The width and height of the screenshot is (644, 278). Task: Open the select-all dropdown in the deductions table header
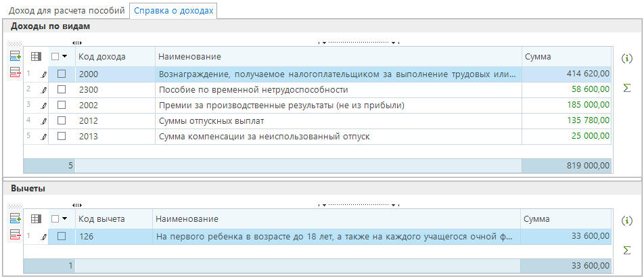64,219
